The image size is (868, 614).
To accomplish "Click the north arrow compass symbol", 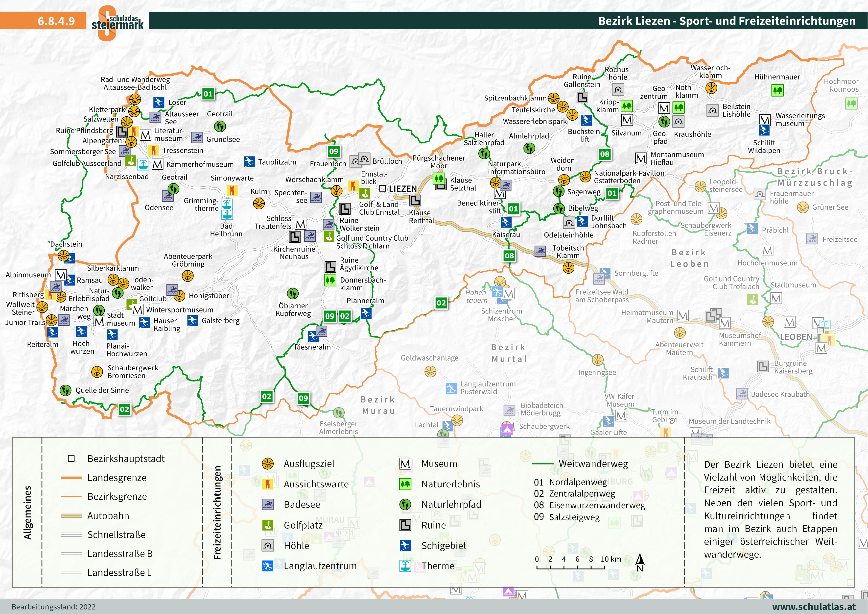I will tap(640, 562).
